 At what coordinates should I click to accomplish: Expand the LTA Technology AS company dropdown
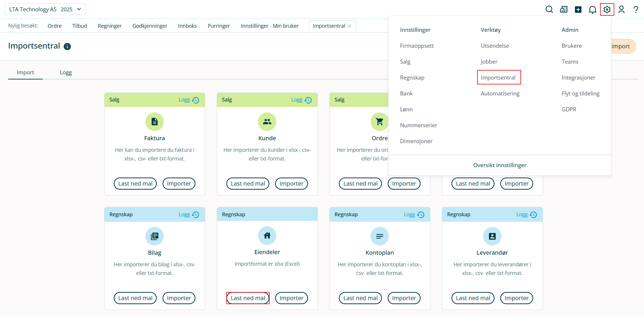click(45, 9)
